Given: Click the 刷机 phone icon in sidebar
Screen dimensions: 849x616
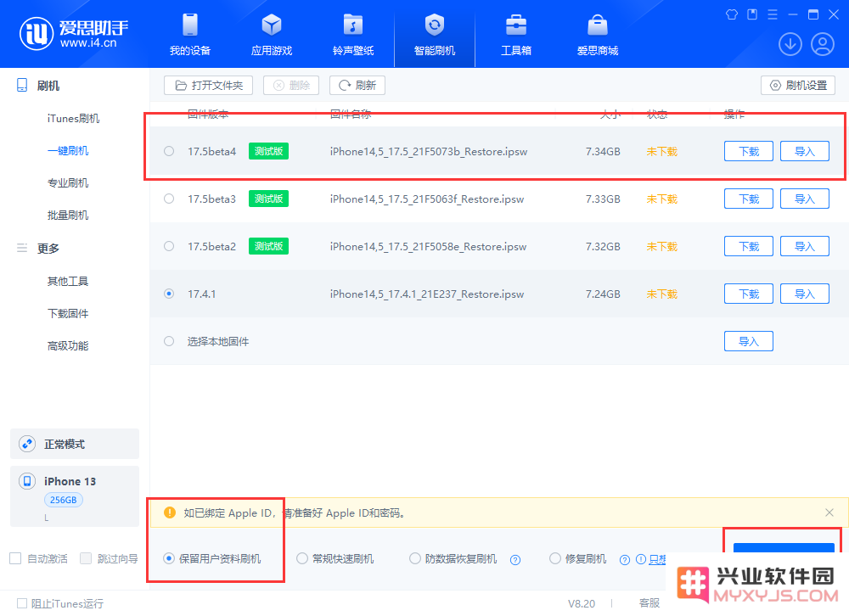Looking at the screenshot, I should 22,85.
